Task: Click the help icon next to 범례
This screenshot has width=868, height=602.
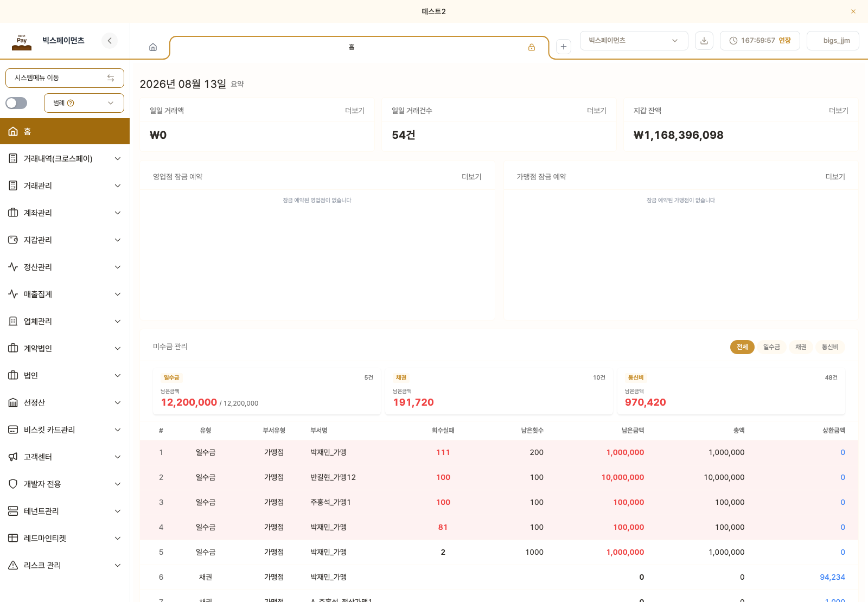Action: tap(71, 103)
